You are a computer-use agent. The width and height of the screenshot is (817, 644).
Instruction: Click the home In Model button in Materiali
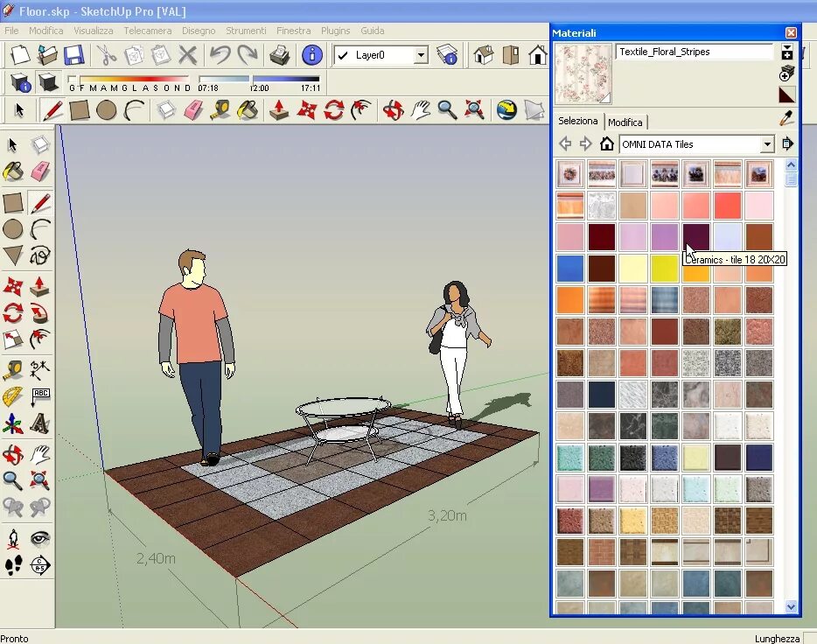click(x=606, y=143)
